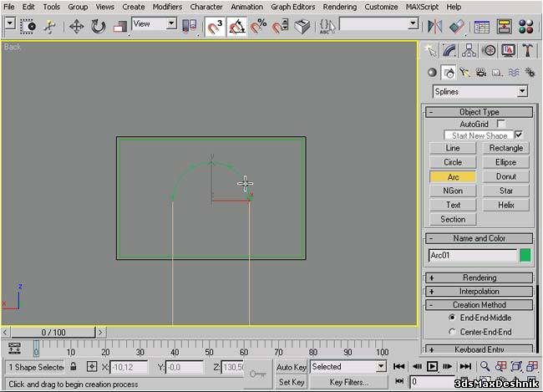Open the Graph Editors menu
The image size is (543, 392).
292,7
